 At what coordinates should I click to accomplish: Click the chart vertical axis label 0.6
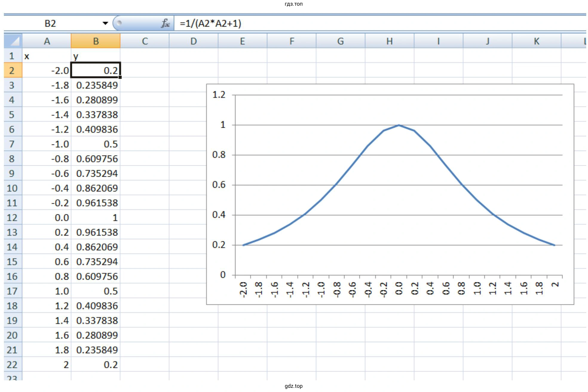coord(219,184)
